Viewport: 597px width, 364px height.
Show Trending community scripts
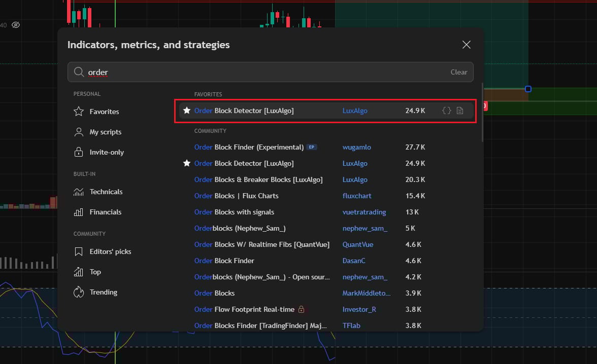(x=103, y=292)
